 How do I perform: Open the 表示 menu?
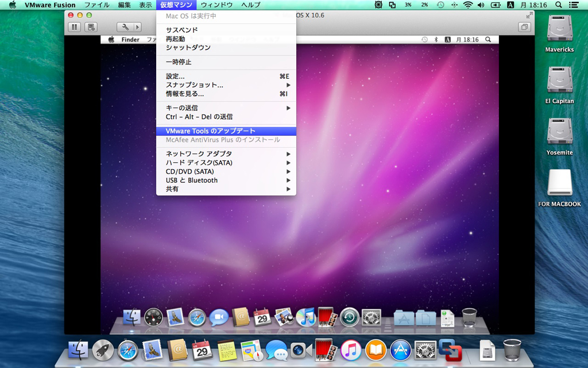pyautogui.click(x=145, y=5)
